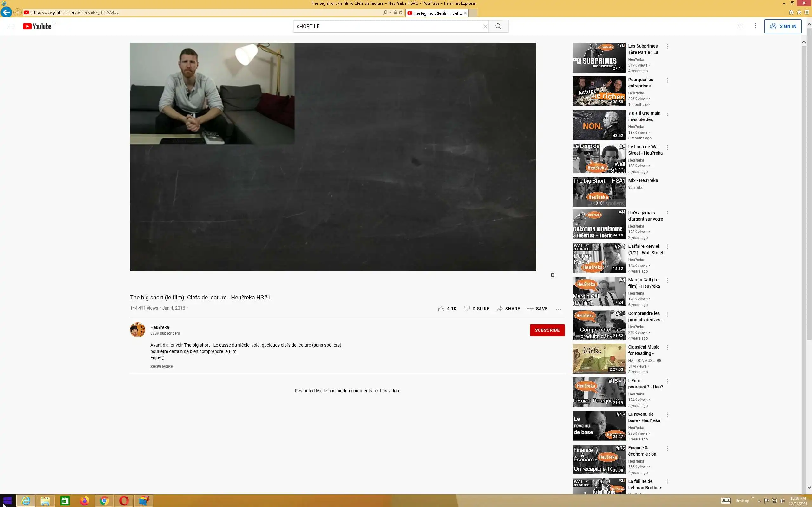The width and height of the screenshot is (812, 507).
Task: Click the SIGN IN button
Action: click(x=783, y=26)
